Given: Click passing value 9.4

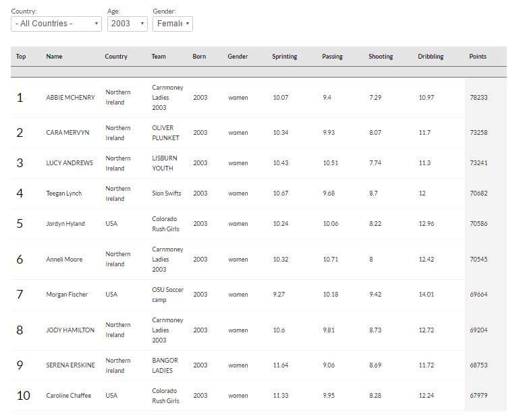Looking at the screenshot, I should pyautogui.click(x=327, y=98).
